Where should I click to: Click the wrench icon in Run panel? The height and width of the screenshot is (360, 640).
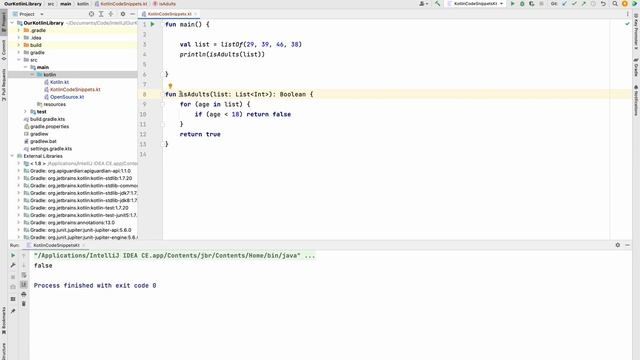coord(13,265)
